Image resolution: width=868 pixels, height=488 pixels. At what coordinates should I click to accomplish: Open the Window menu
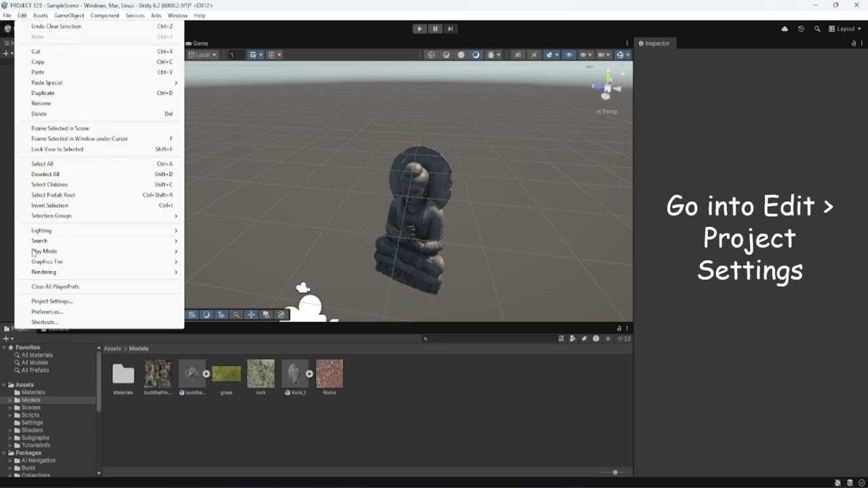coord(178,16)
